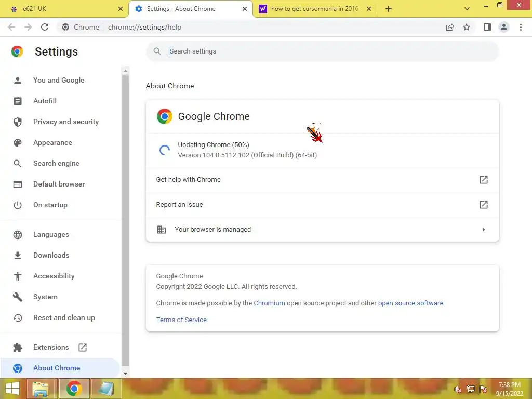Click the muted volume tray icon
Screen dimensions: 532x399
pos(458,389)
